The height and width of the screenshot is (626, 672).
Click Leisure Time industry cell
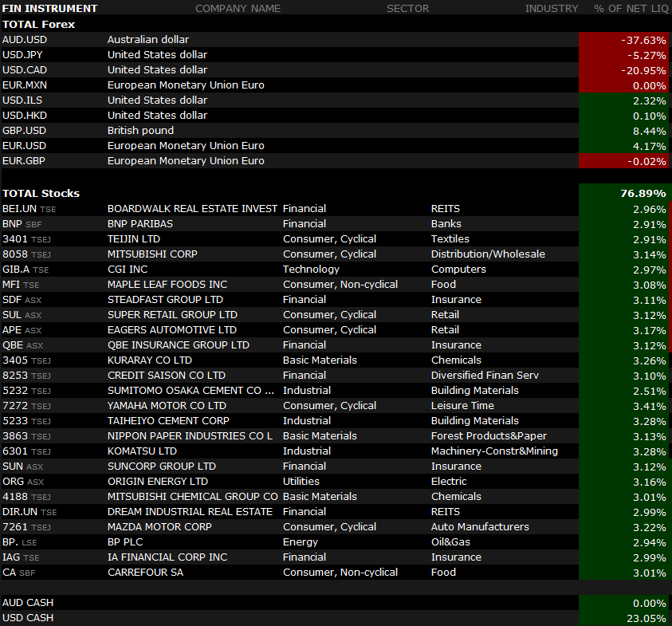click(462, 406)
